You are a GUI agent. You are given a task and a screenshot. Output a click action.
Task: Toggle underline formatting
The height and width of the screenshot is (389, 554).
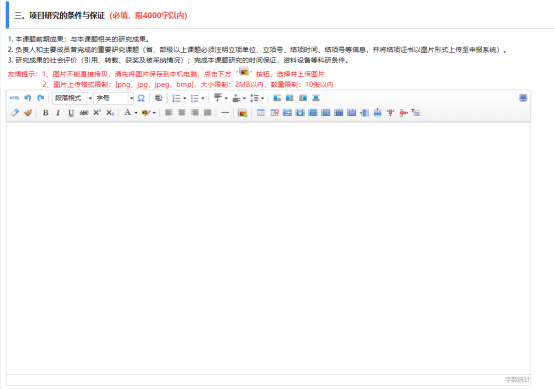pos(71,113)
